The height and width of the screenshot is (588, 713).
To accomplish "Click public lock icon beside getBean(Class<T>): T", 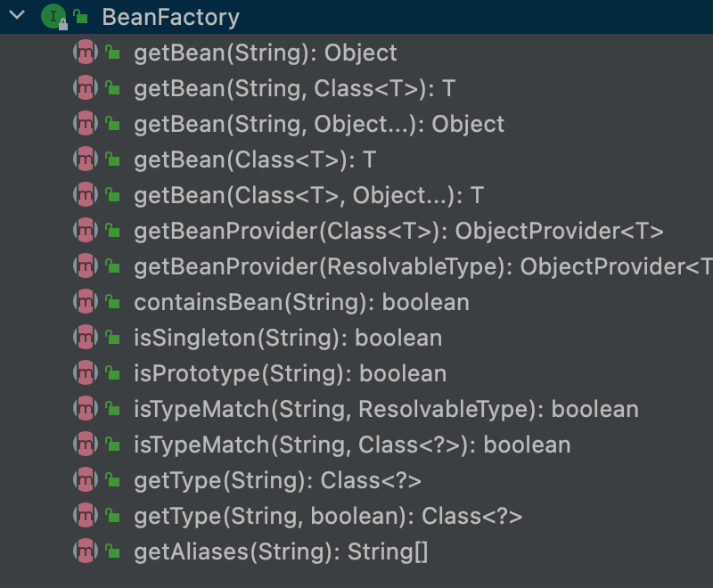I will tap(112, 159).
